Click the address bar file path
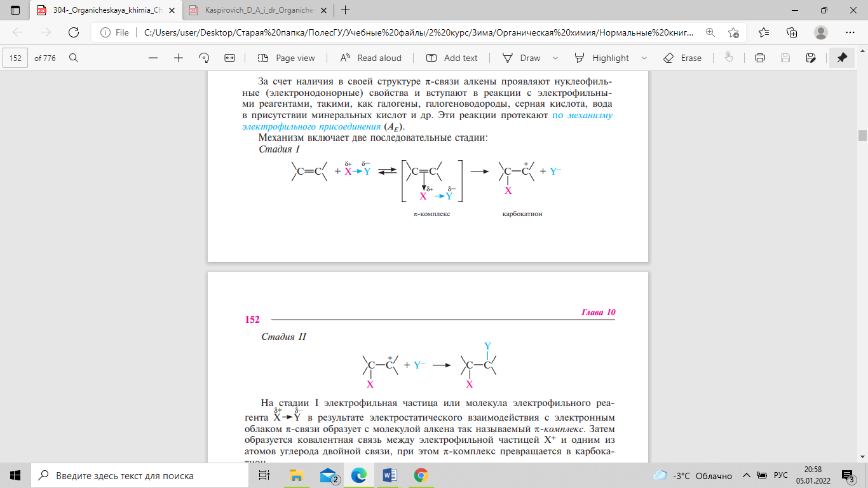The width and height of the screenshot is (868, 488). click(x=419, y=32)
